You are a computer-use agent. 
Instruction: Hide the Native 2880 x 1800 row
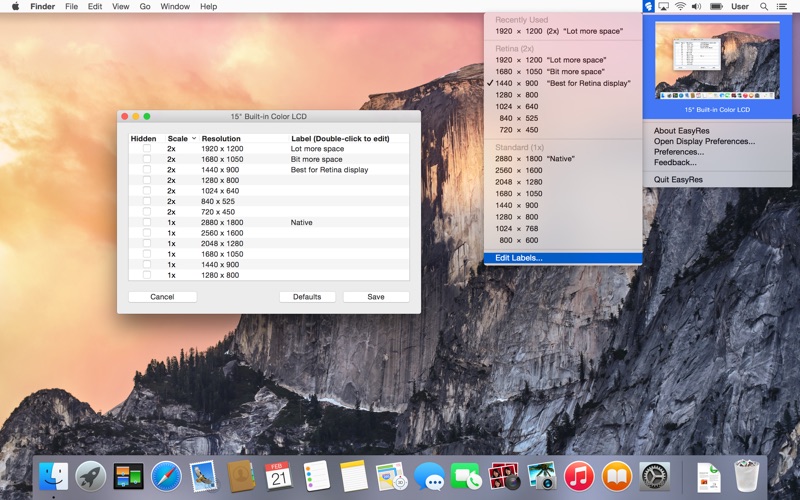pos(147,222)
